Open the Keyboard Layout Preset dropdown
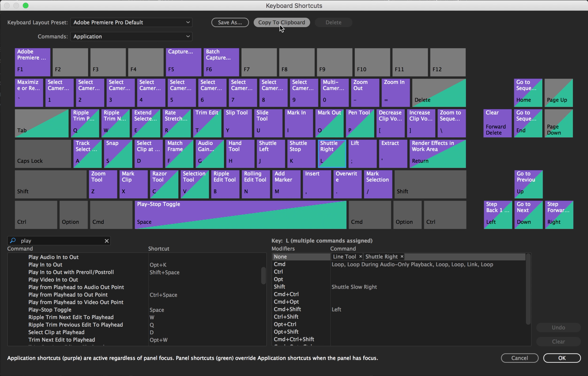588x376 pixels. pos(131,22)
